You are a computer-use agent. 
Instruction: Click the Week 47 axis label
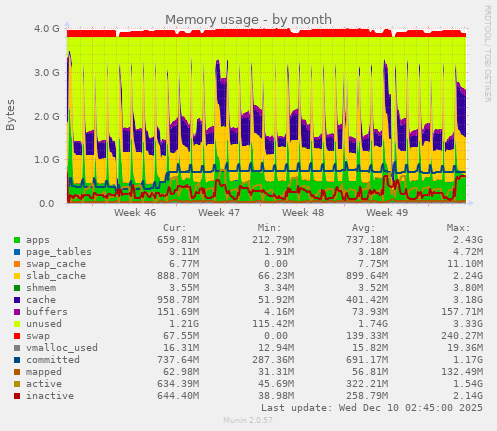219,213
